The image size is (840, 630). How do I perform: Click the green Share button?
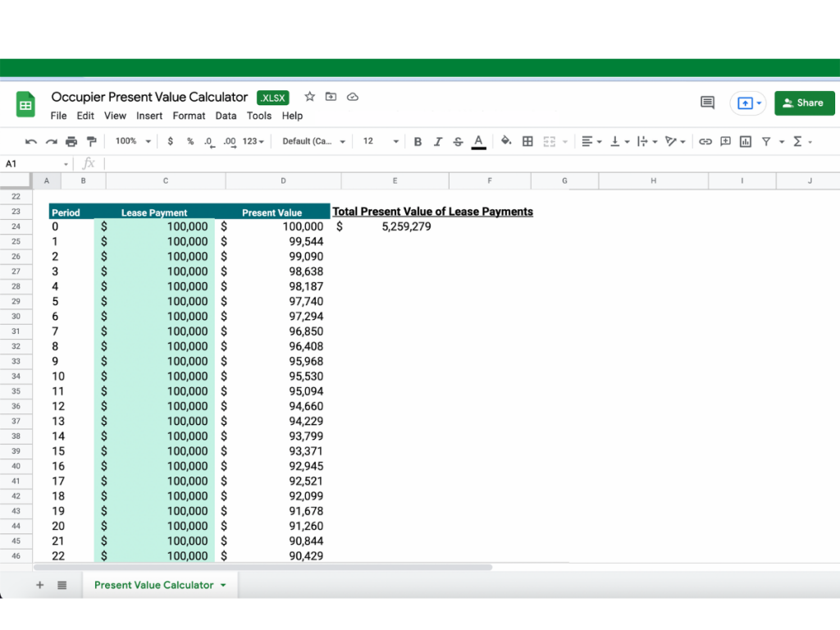tap(804, 103)
